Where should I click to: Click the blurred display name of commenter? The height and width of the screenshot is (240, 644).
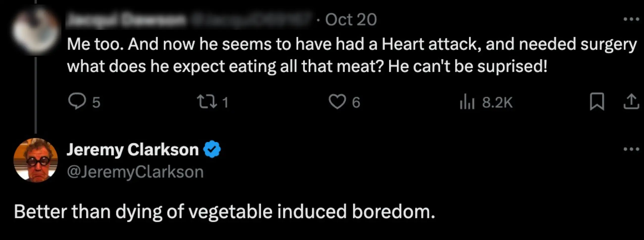pos(126,20)
